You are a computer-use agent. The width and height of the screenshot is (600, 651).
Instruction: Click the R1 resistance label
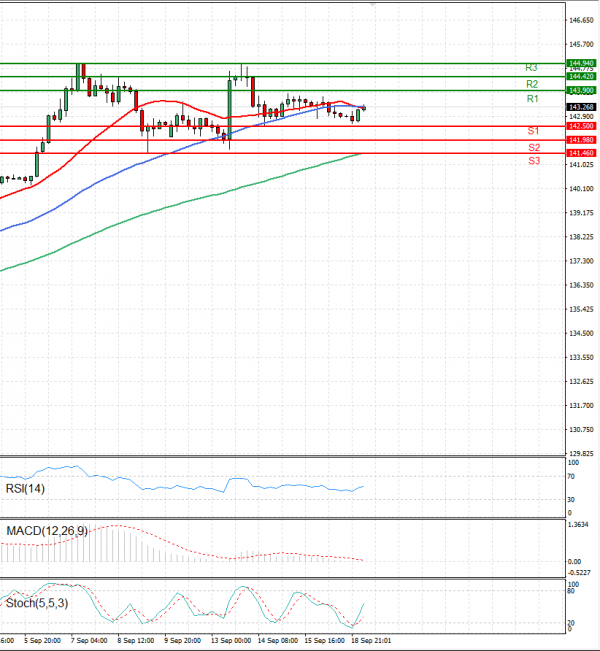[532, 99]
